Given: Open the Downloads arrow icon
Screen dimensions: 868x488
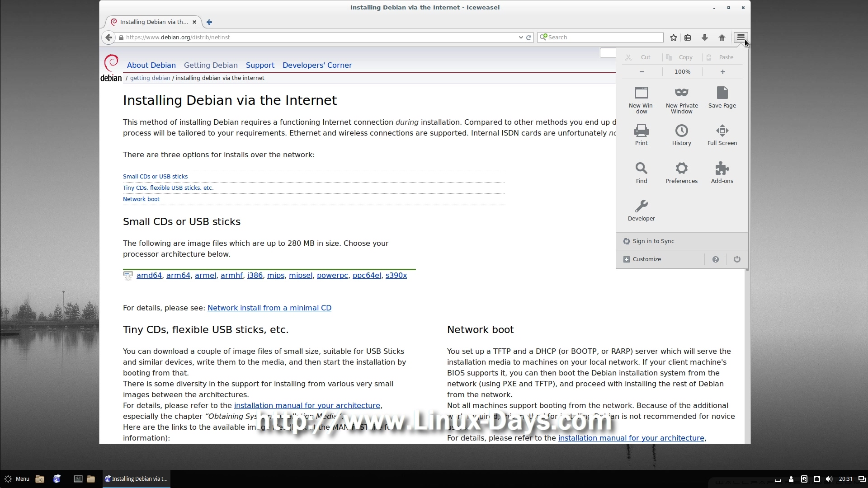Looking at the screenshot, I should (704, 38).
